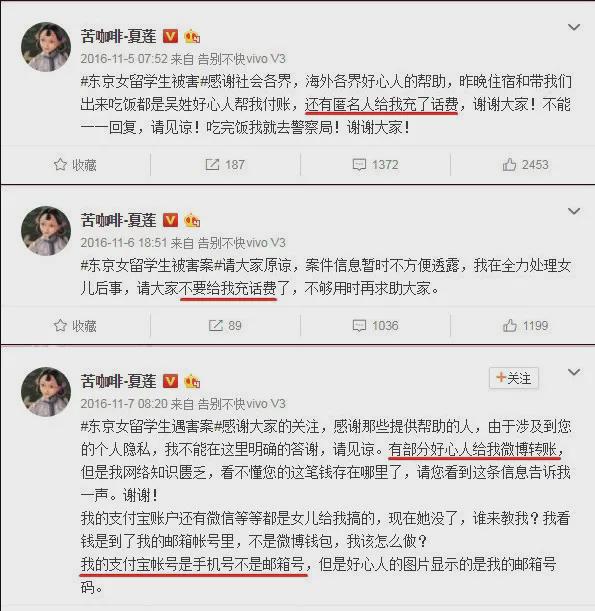Click the membership crown icon on the third post

point(192,381)
